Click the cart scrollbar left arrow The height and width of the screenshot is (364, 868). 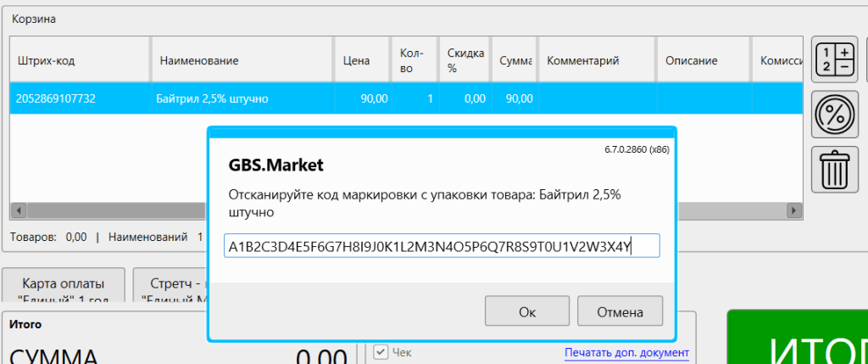(x=18, y=210)
